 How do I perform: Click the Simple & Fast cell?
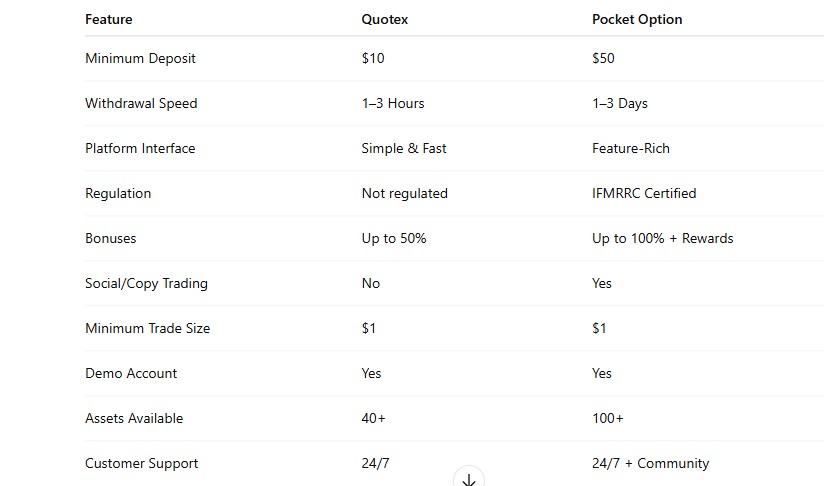404,149
